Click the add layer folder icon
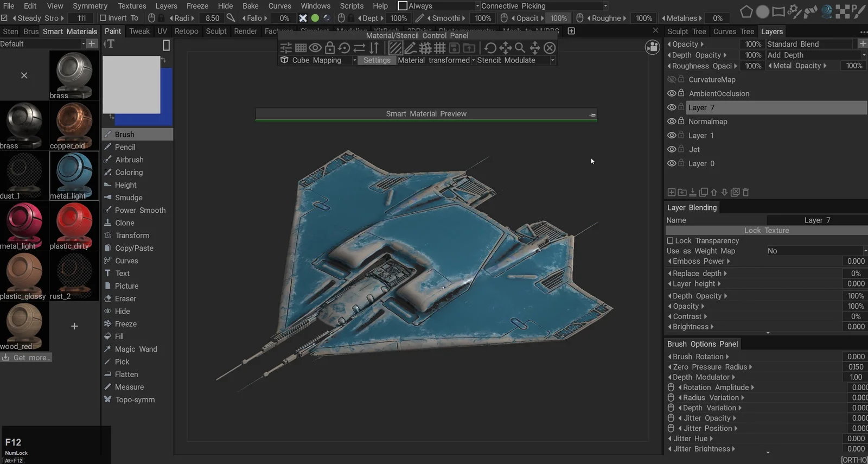Image resolution: width=868 pixels, height=464 pixels. click(x=682, y=192)
